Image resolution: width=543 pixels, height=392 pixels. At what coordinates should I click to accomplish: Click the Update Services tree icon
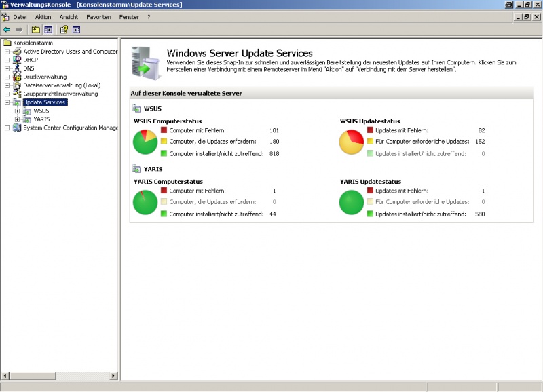point(17,102)
